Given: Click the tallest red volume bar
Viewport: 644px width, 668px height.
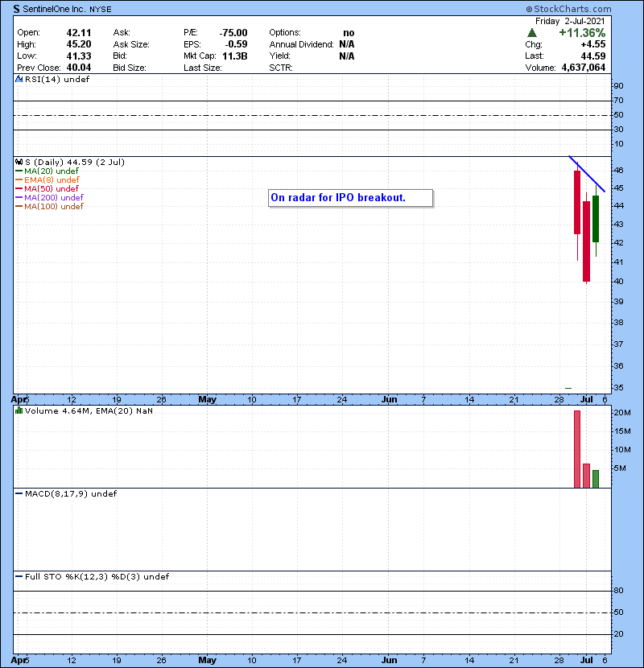Looking at the screenshot, I should 577,449.
